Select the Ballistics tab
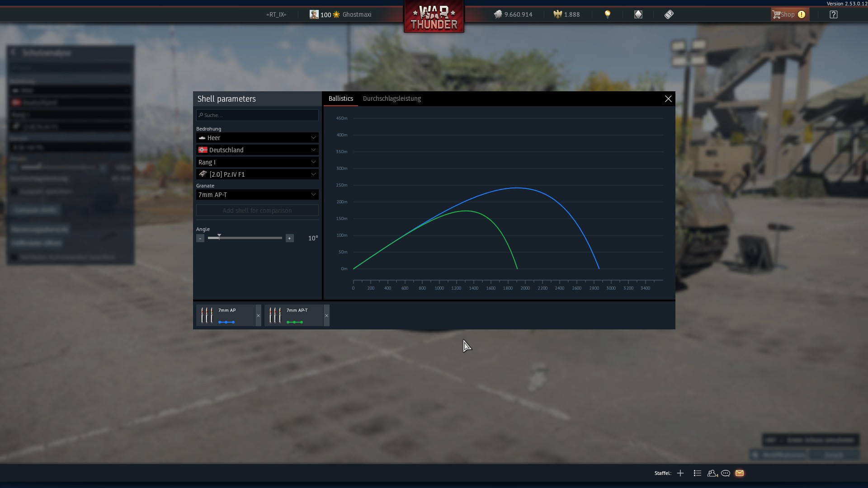The height and width of the screenshot is (488, 868). click(x=340, y=99)
